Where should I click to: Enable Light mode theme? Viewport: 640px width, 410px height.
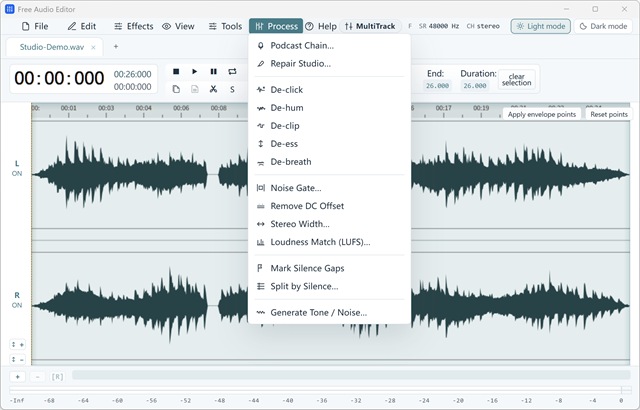[x=541, y=26]
